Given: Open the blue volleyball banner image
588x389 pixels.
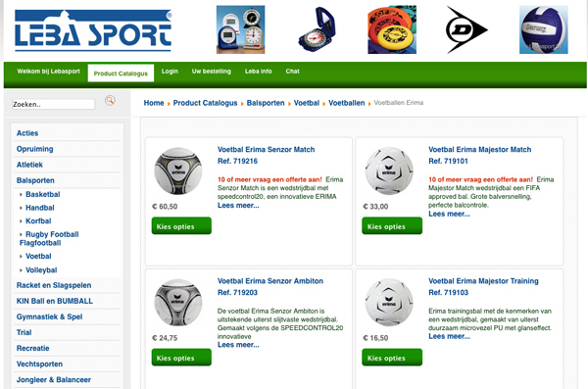Looking at the screenshot, I should tap(543, 29).
